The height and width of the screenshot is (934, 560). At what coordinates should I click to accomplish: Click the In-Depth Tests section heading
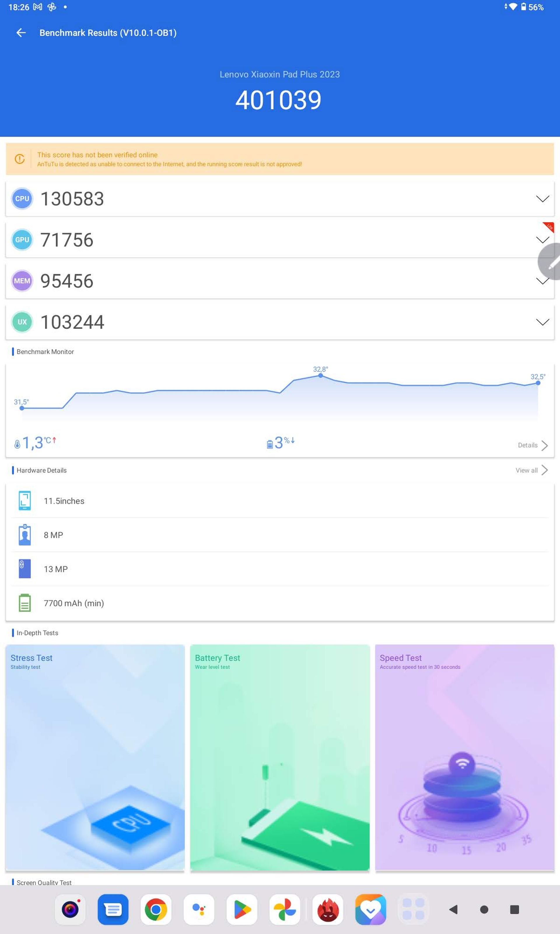(37, 633)
